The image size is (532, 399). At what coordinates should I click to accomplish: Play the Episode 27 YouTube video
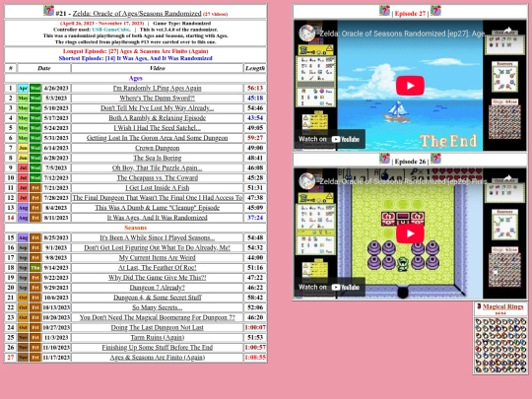410,86
